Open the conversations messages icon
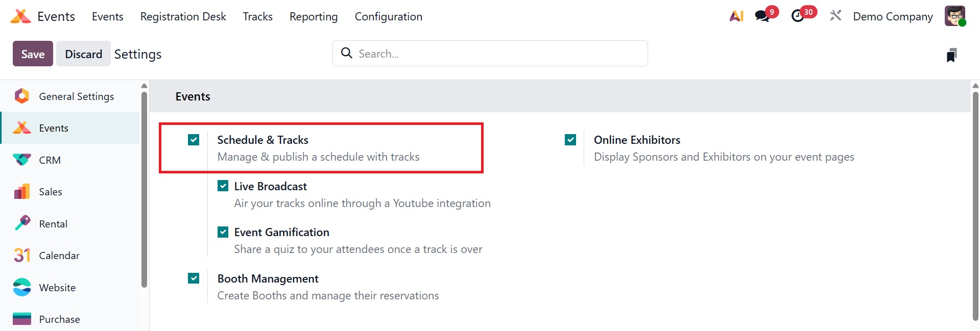Screen dimensions: 980x331 [x=762, y=16]
